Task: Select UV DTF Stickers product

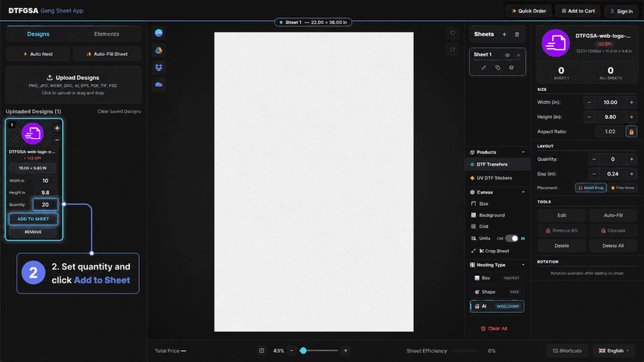Action: [497, 178]
